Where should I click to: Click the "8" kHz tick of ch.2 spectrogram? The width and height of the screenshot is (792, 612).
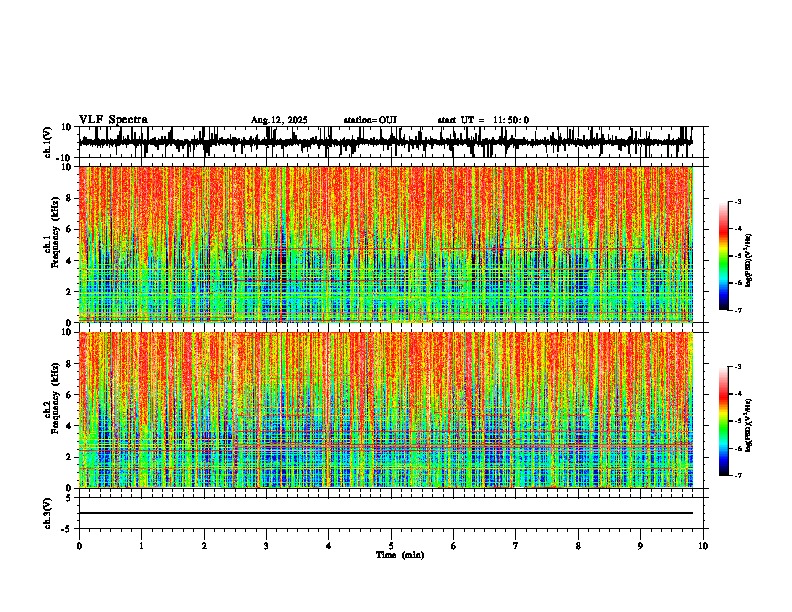tap(70, 364)
